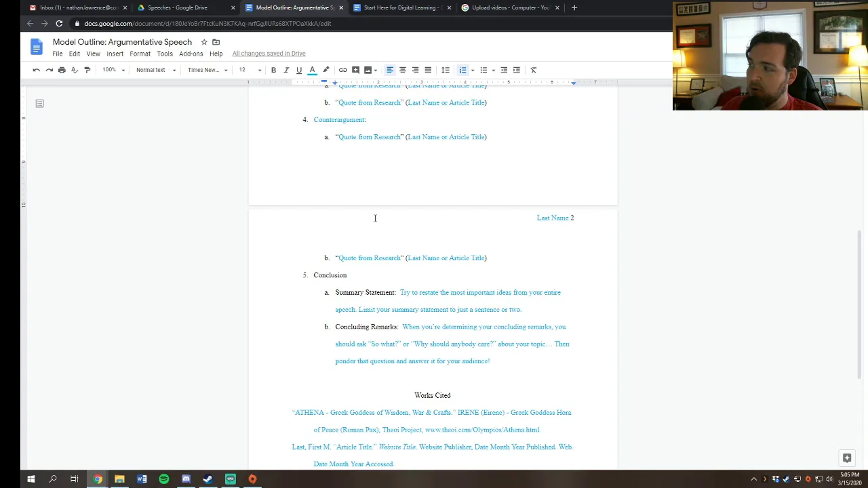Open the font size 12 dropdown
868x488 pixels.
(x=250, y=70)
